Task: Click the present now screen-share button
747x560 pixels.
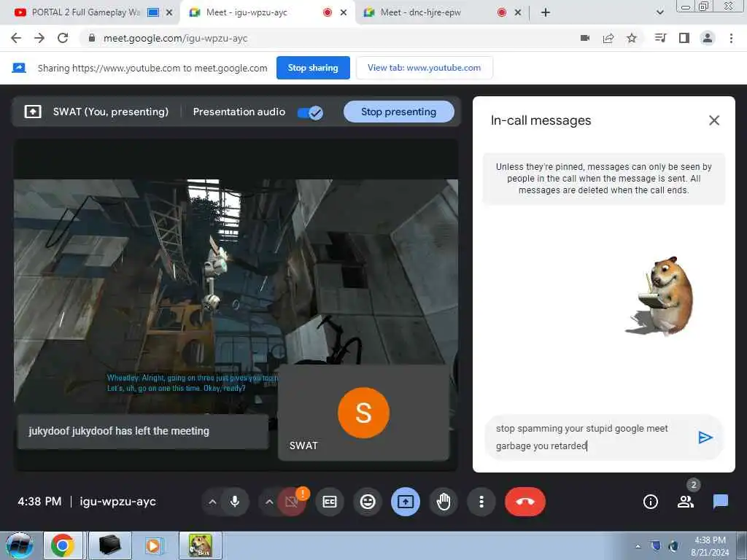Action: point(406,502)
